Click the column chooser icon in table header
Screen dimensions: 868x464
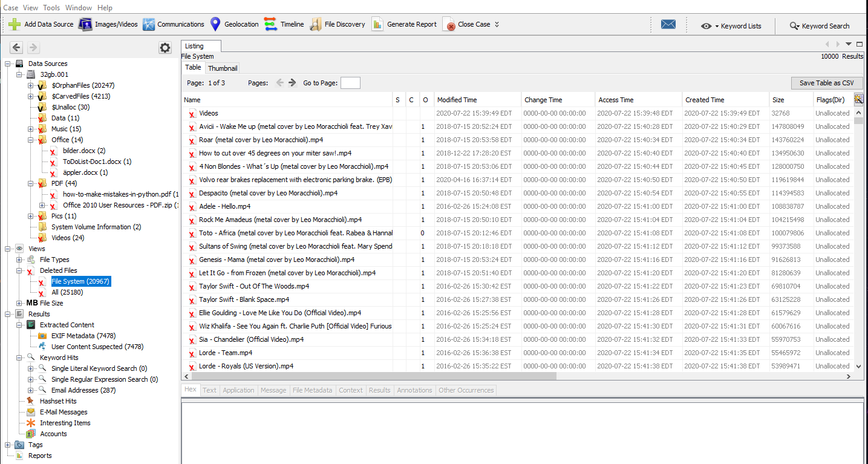858,99
